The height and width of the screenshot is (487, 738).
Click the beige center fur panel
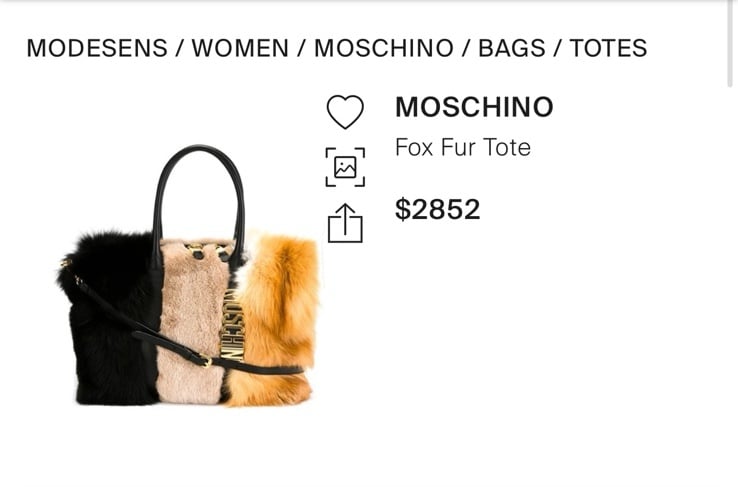click(193, 325)
